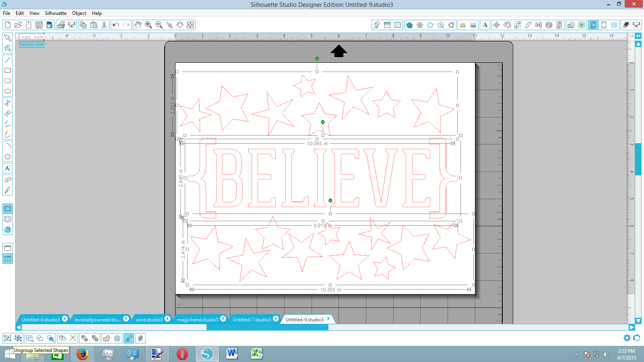Zoom out with the magnifier minus icon
The width and height of the screenshot is (644, 362).
(x=159, y=25)
